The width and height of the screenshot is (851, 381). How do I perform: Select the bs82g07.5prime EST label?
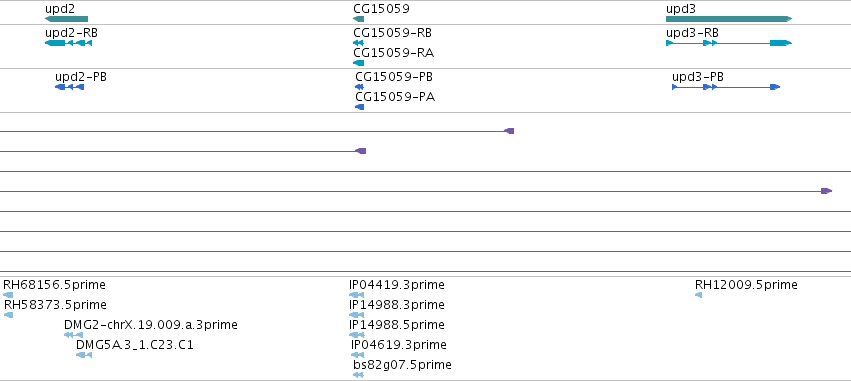pyautogui.click(x=402, y=365)
